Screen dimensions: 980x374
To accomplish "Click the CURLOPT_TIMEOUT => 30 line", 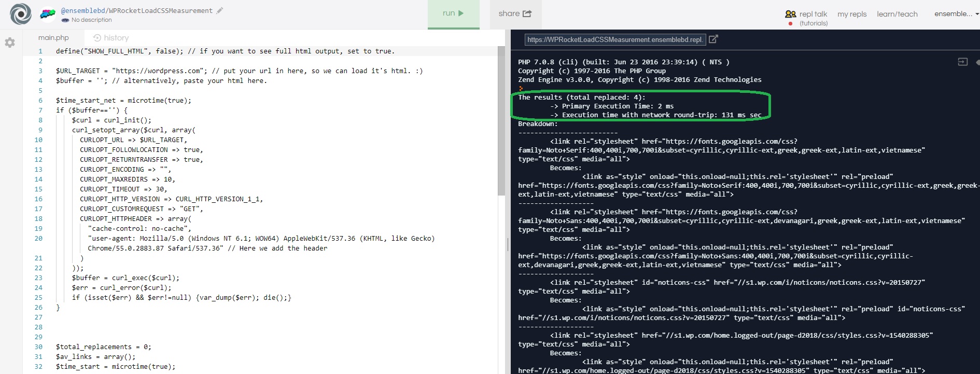I will 123,189.
